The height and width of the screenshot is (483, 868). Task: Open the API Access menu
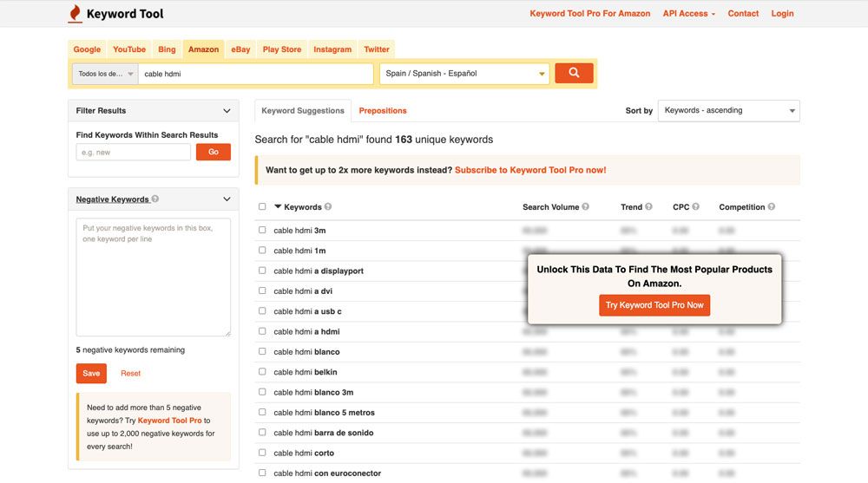click(688, 14)
